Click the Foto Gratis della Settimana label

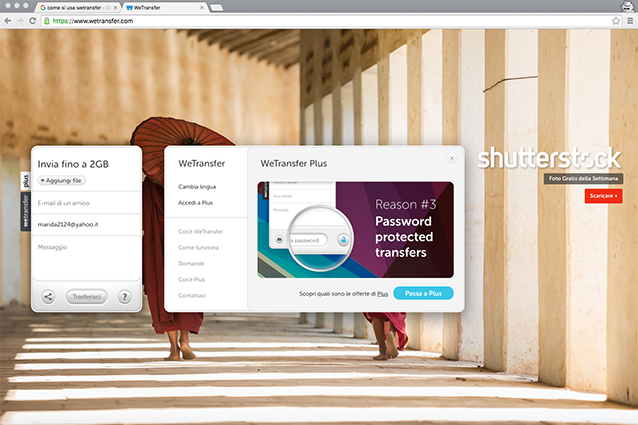click(583, 178)
